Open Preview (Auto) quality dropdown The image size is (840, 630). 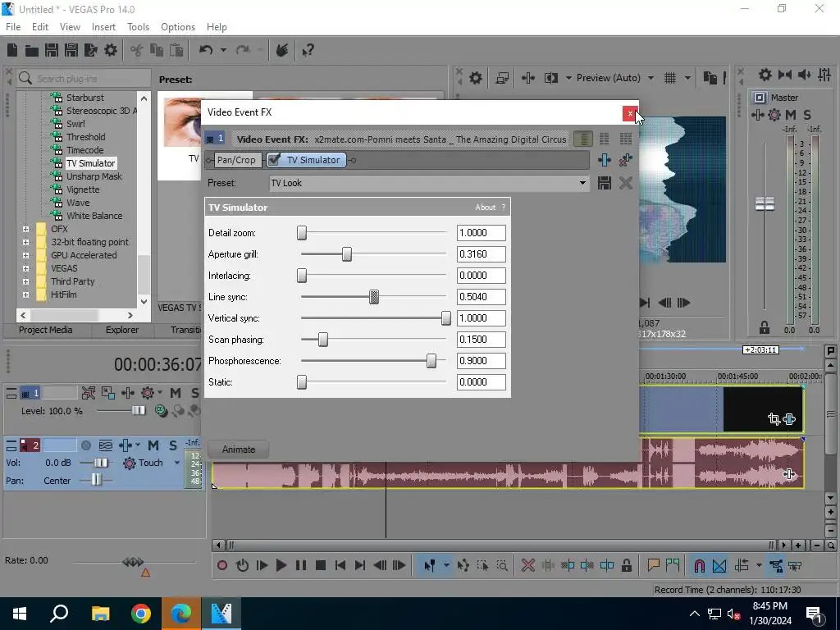click(651, 78)
